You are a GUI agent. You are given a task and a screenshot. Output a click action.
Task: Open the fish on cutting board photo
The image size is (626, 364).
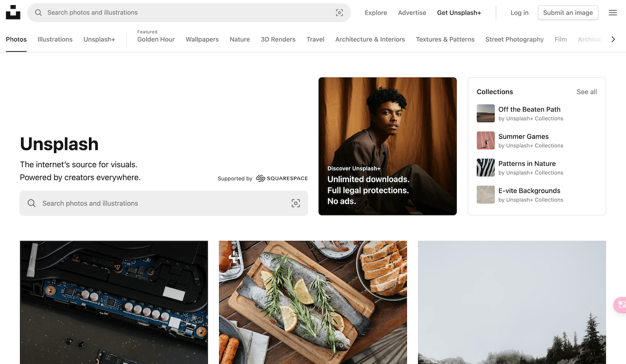313,302
